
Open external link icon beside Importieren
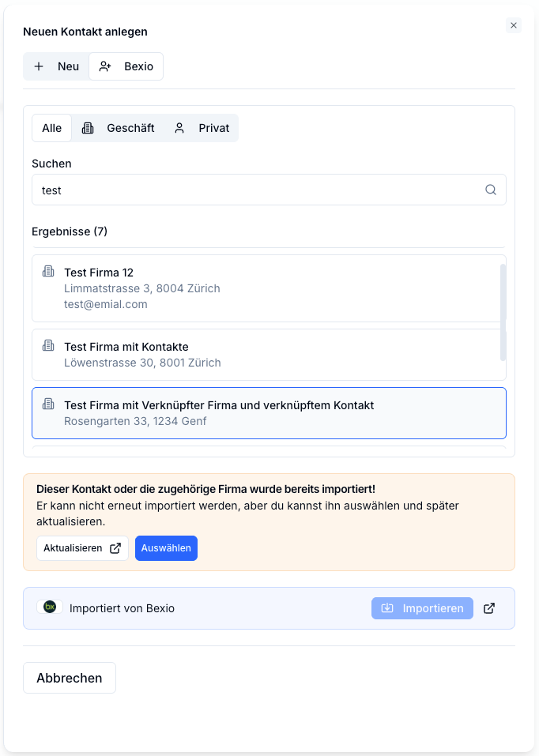[x=489, y=608]
